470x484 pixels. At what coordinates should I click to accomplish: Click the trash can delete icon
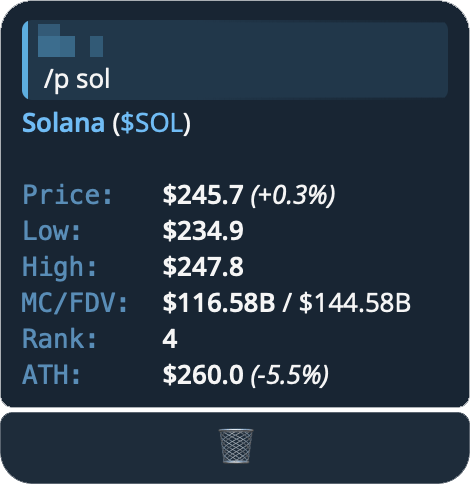pos(236,446)
